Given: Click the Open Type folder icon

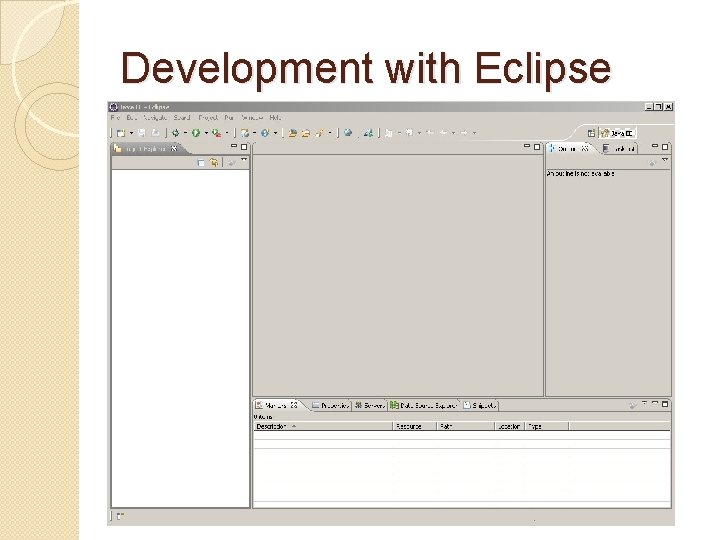Looking at the screenshot, I should click(x=292, y=133).
